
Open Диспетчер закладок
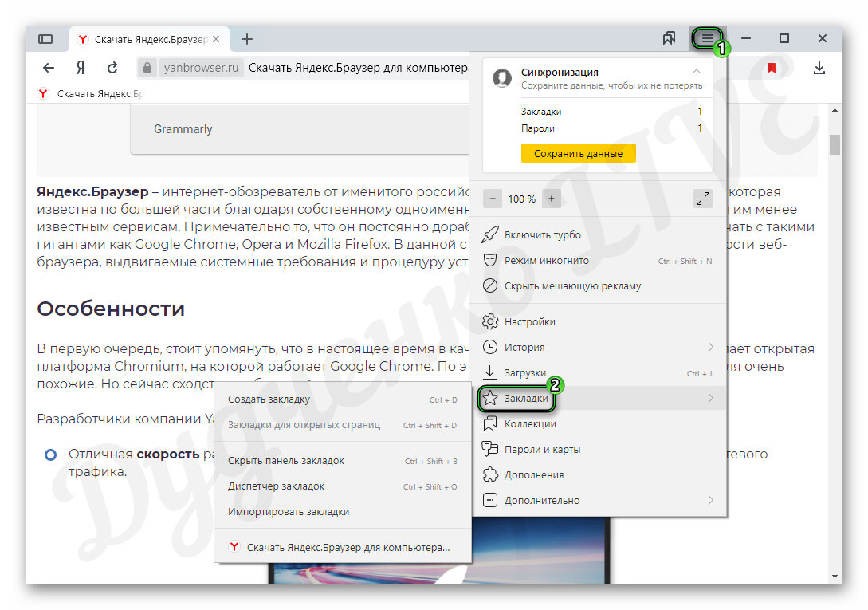[x=343, y=486]
